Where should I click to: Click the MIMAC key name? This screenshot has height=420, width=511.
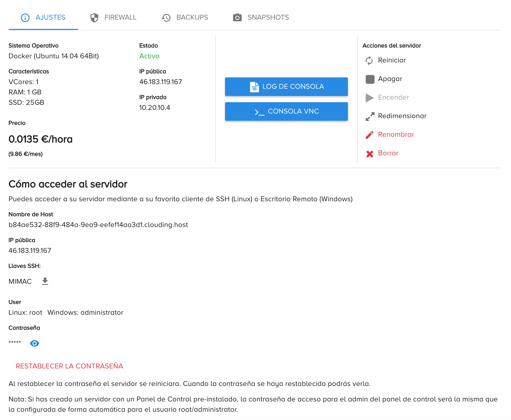[20, 281]
